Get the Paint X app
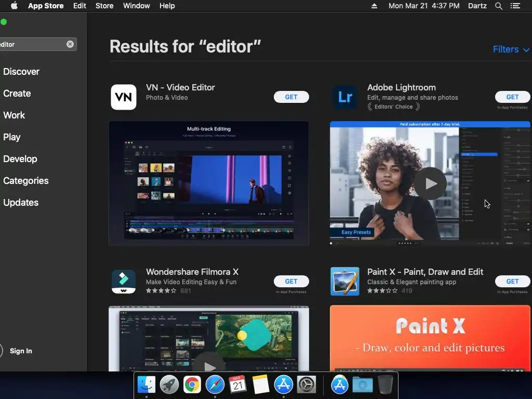The height and width of the screenshot is (399, 532). click(x=512, y=281)
